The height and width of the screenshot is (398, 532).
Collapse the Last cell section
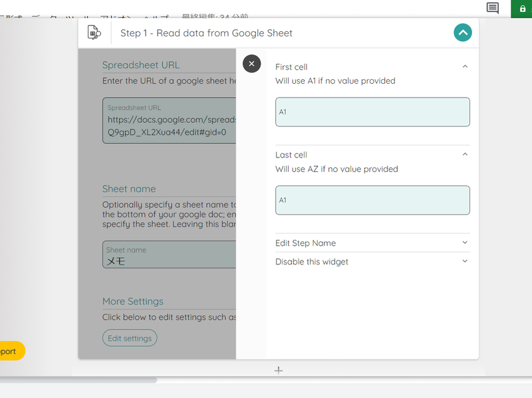click(465, 154)
